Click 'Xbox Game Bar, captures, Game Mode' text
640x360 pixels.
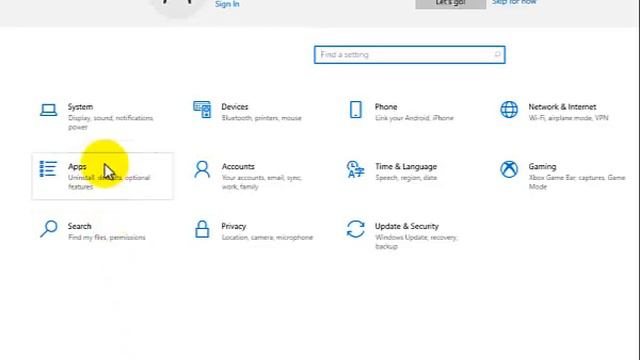577,182
